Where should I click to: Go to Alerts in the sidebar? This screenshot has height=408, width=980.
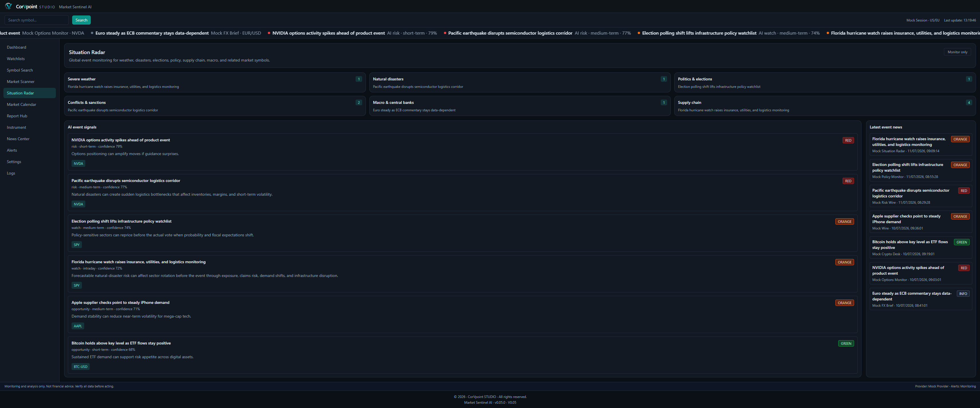pos(12,150)
